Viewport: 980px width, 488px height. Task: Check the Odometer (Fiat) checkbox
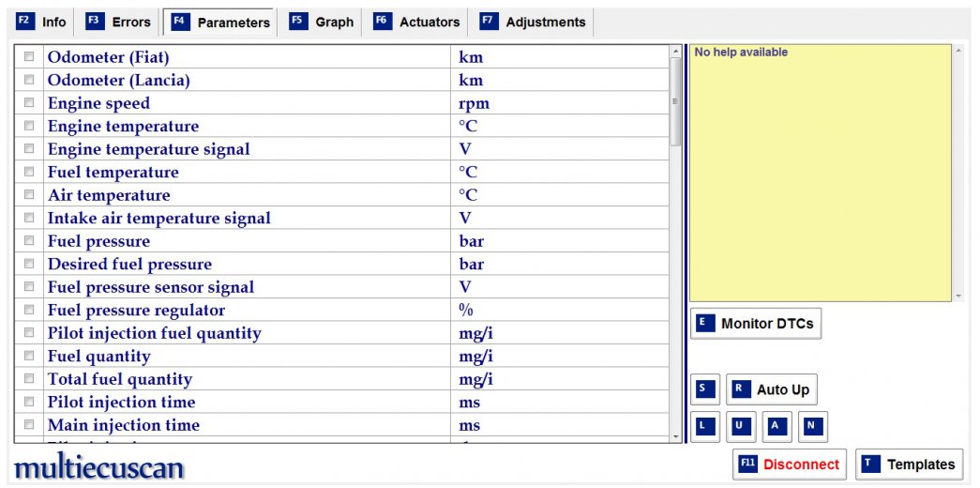point(29,57)
